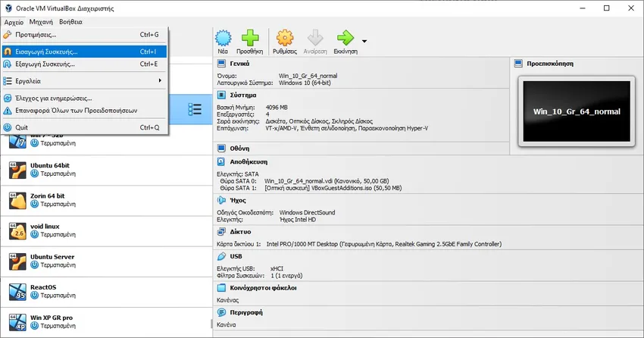Click the export appliance icon beside Εξαγωγή Συσκευής

point(8,64)
